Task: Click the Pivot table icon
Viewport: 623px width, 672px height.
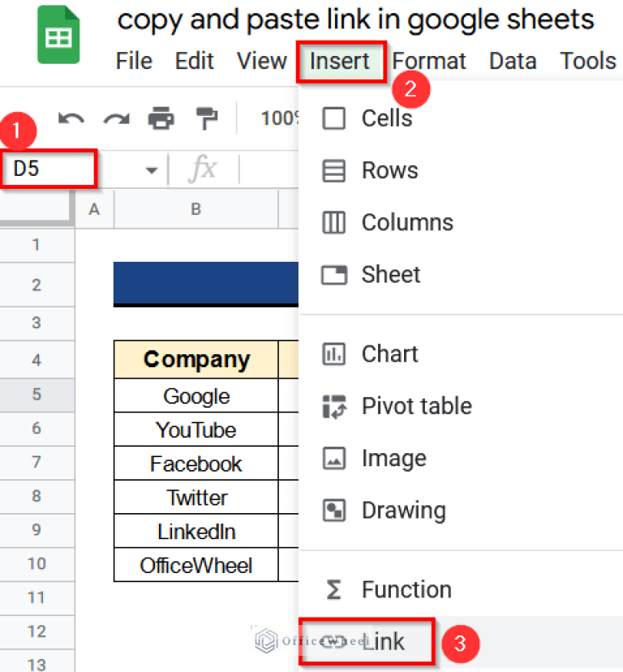Action: pyautogui.click(x=334, y=405)
